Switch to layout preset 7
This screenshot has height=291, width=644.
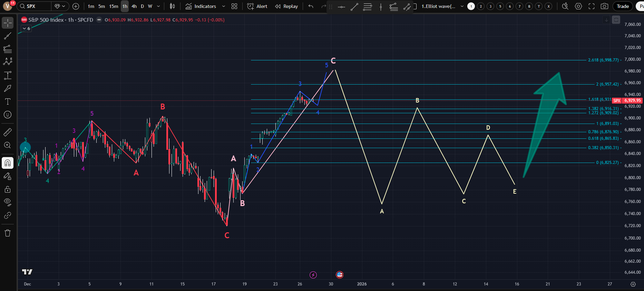coord(519,6)
